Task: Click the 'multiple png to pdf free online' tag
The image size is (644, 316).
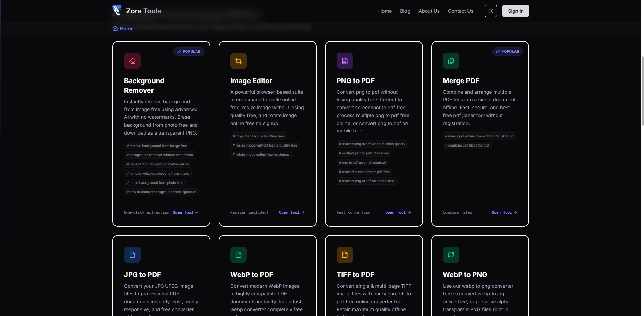Action: tap(364, 153)
